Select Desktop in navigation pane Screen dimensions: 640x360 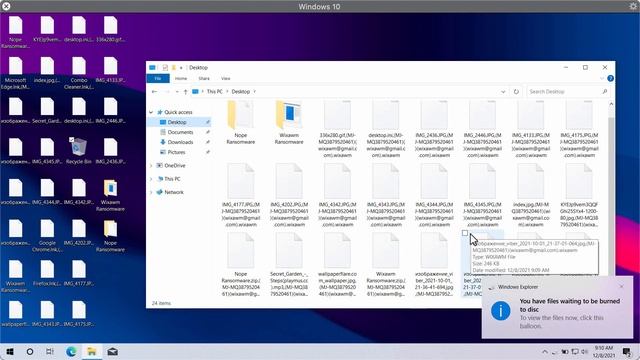[177, 122]
